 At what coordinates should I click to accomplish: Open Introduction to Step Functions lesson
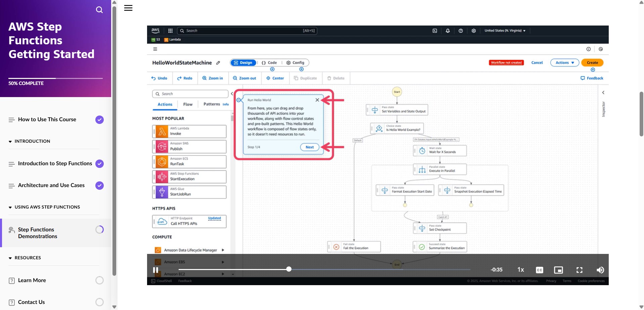pos(55,164)
